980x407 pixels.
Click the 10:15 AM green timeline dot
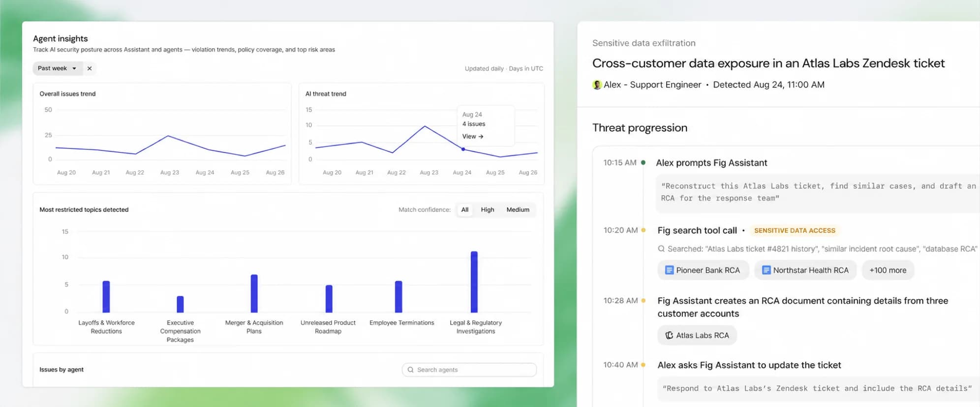643,163
